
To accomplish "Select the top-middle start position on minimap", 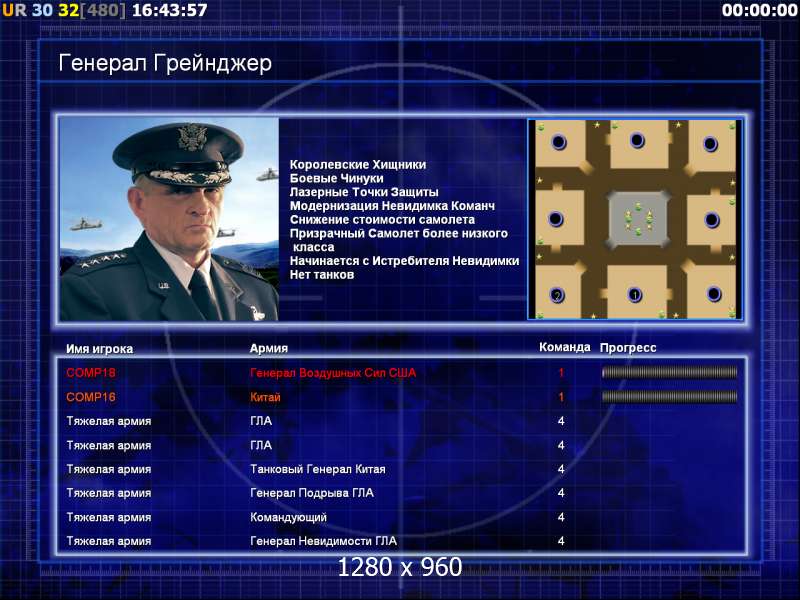I will click(637, 140).
